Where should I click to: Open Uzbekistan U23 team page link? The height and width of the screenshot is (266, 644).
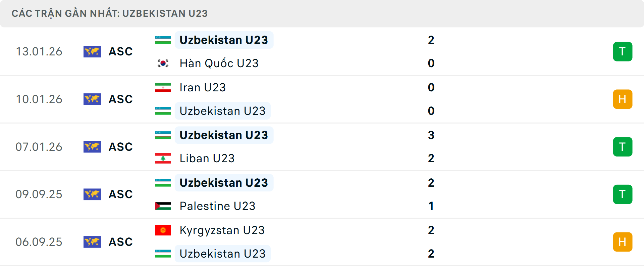pos(223,40)
